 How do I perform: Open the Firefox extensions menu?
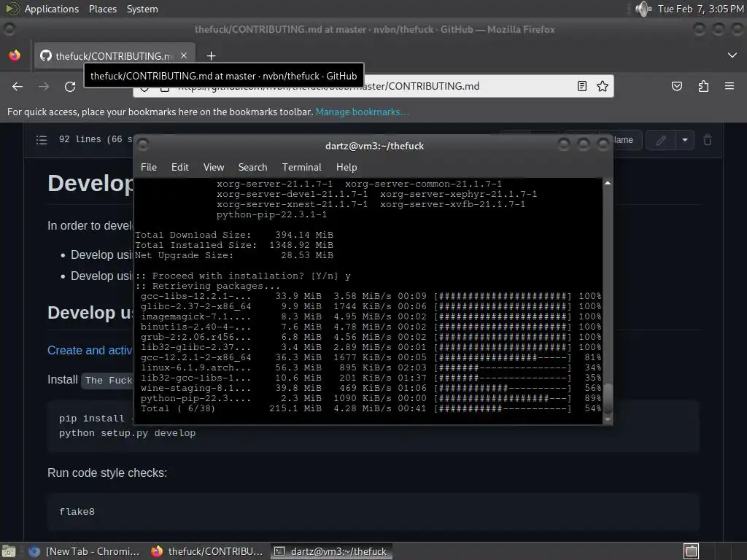point(703,86)
